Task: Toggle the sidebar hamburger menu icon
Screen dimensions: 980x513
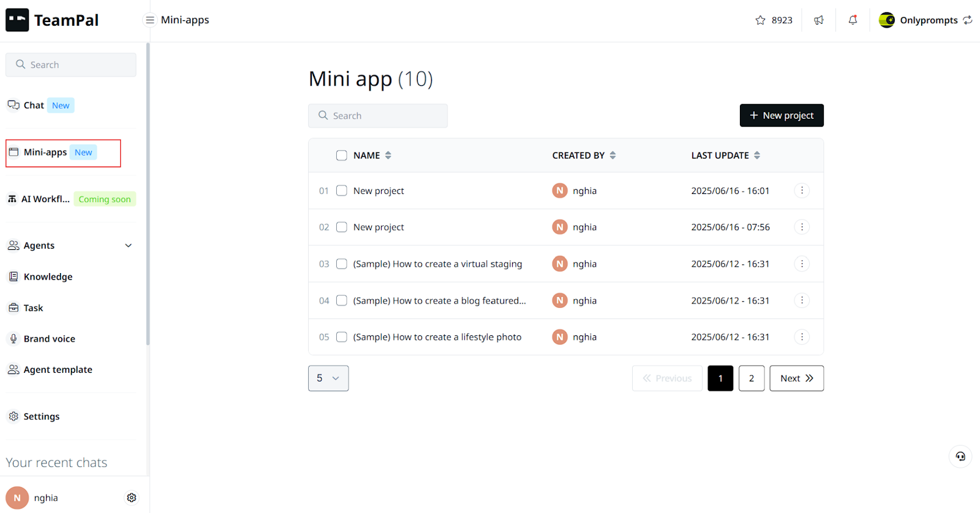Action: pos(149,20)
